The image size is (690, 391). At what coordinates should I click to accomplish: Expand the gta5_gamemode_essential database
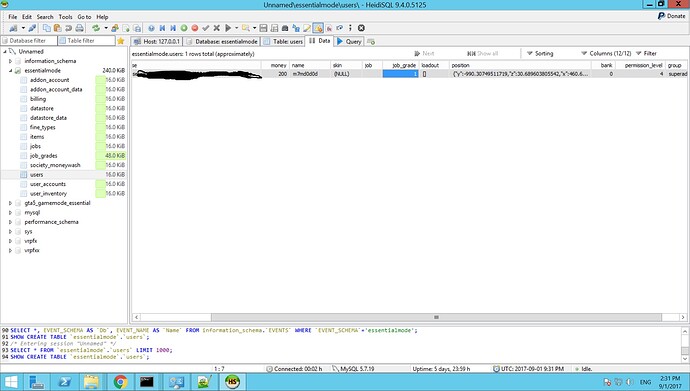(11, 203)
